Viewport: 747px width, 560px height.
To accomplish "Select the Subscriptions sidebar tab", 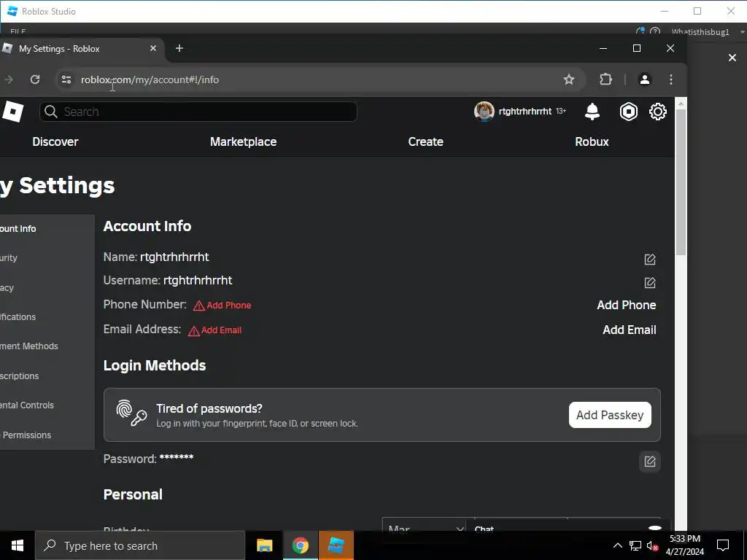I will pyautogui.click(x=47, y=376).
